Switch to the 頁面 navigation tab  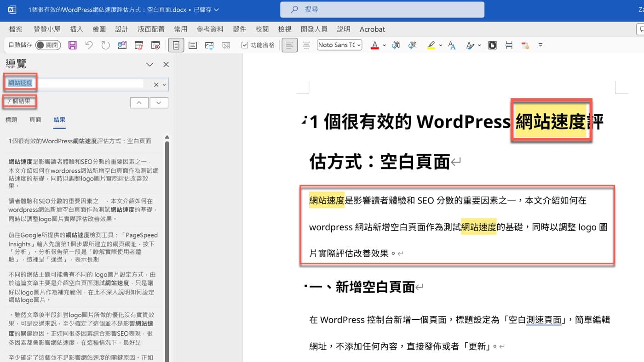point(35,120)
